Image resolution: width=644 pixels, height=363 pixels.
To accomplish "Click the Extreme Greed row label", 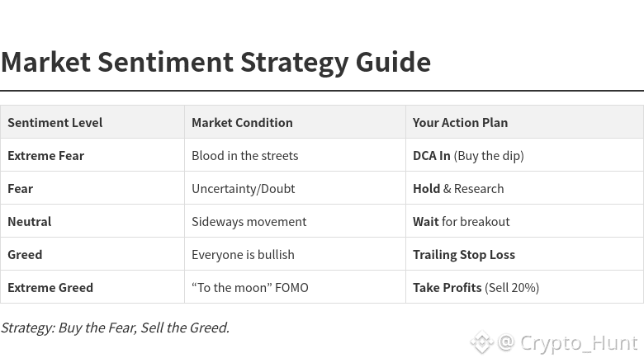I will (x=50, y=287).
